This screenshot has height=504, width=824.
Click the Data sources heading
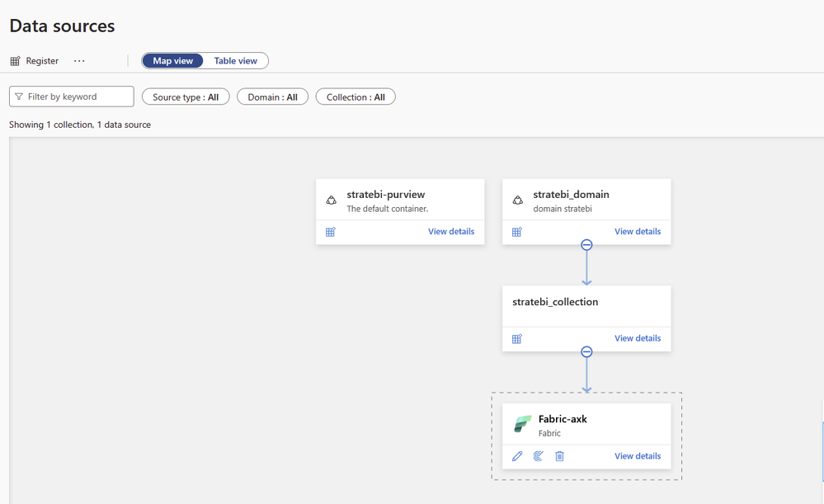pyautogui.click(x=62, y=26)
